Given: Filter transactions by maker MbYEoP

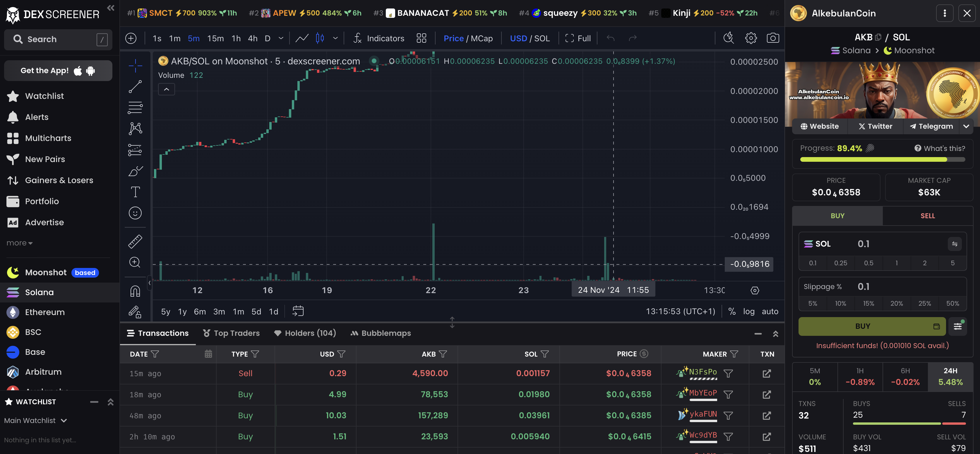Looking at the screenshot, I should pyautogui.click(x=728, y=395).
